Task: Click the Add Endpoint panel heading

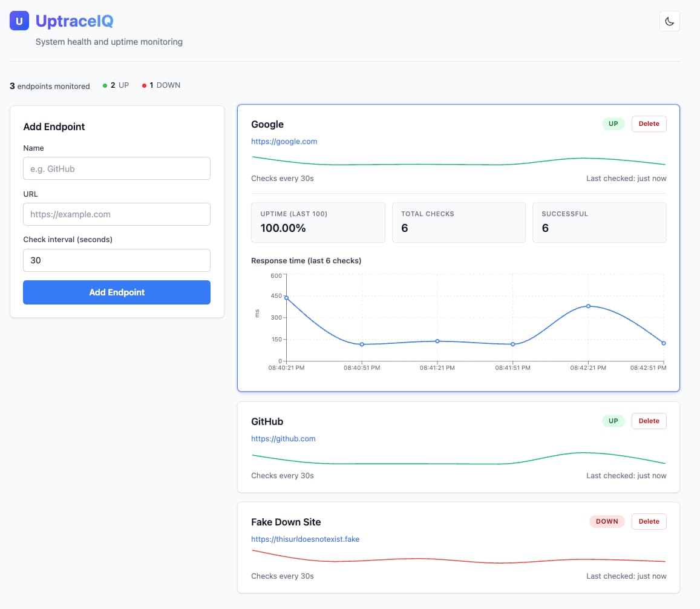Action: tap(54, 127)
